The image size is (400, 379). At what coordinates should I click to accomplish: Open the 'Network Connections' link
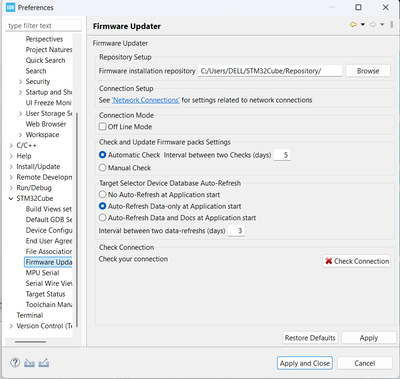pos(146,100)
